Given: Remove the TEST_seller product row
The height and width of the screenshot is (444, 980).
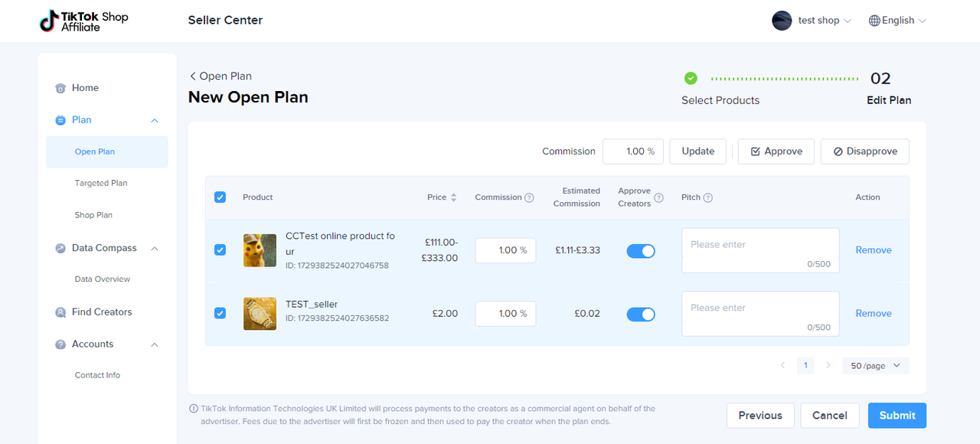Looking at the screenshot, I should tap(874, 313).
